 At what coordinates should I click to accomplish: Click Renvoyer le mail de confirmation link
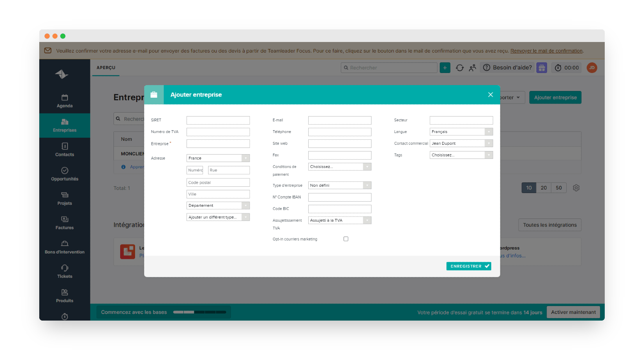tap(547, 51)
